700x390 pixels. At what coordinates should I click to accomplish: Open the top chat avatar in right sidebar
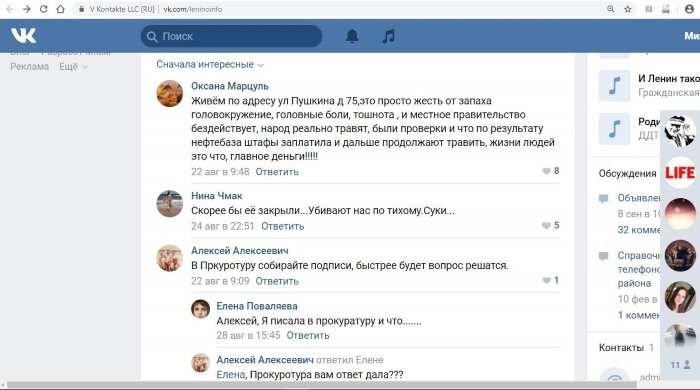pos(680,131)
